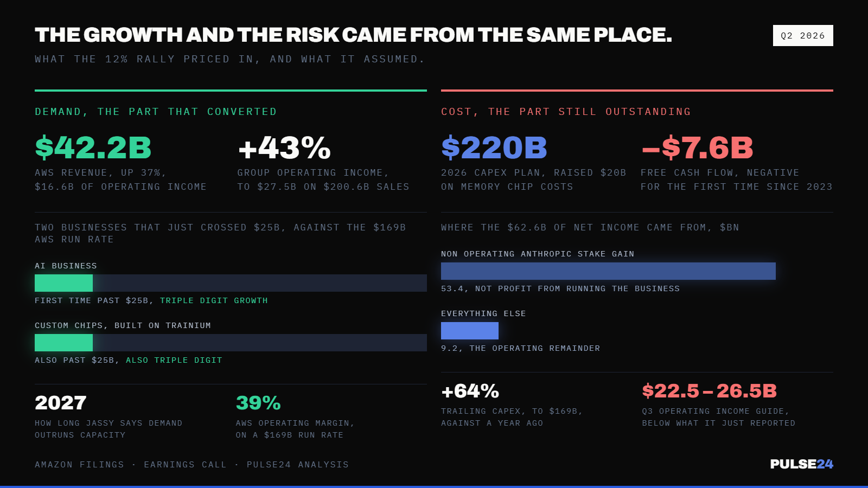This screenshot has height=488, width=868.
Task: Click the 'Triple digit growth' green text
Action: click(x=214, y=300)
